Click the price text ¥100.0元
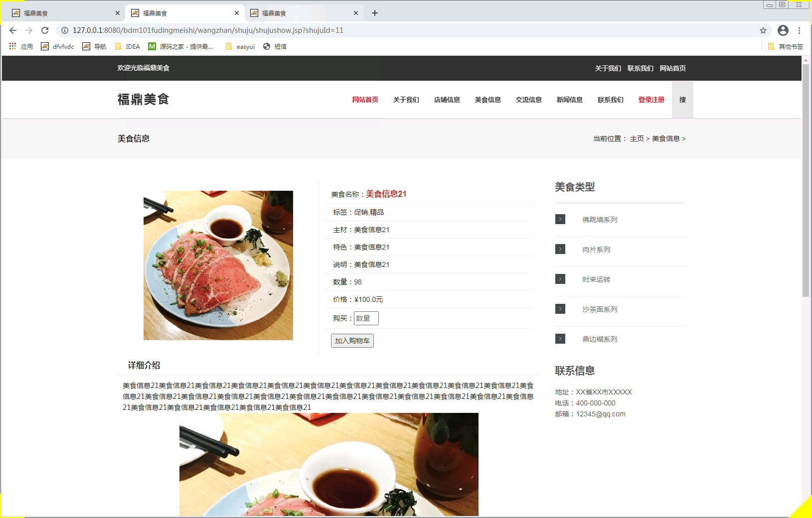This screenshot has height=518, width=812. [x=369, y=299]
